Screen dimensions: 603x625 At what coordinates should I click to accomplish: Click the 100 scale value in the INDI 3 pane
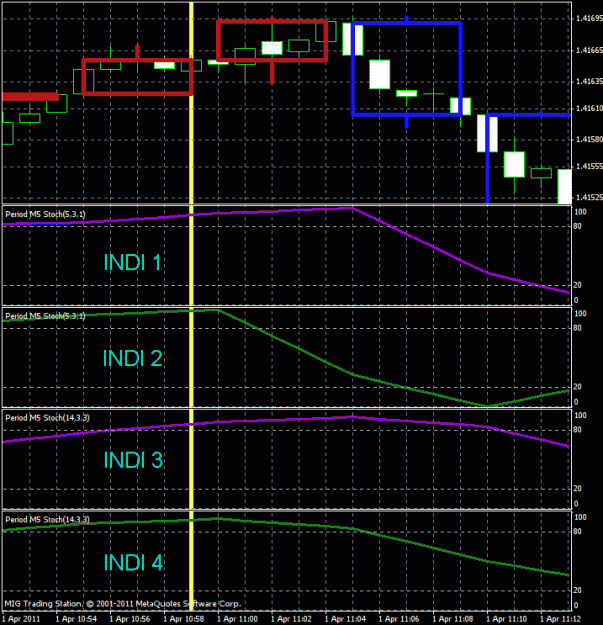point(580,415)
